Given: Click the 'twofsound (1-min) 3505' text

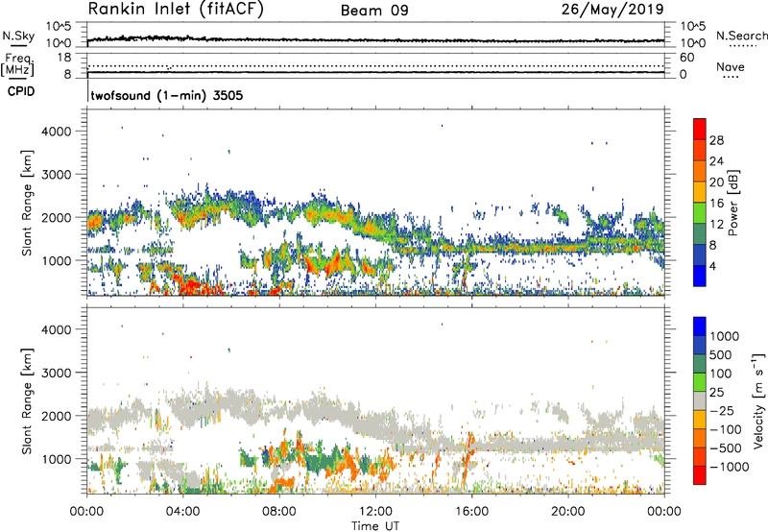Looking at the screenshot, I should click(167, 95).
